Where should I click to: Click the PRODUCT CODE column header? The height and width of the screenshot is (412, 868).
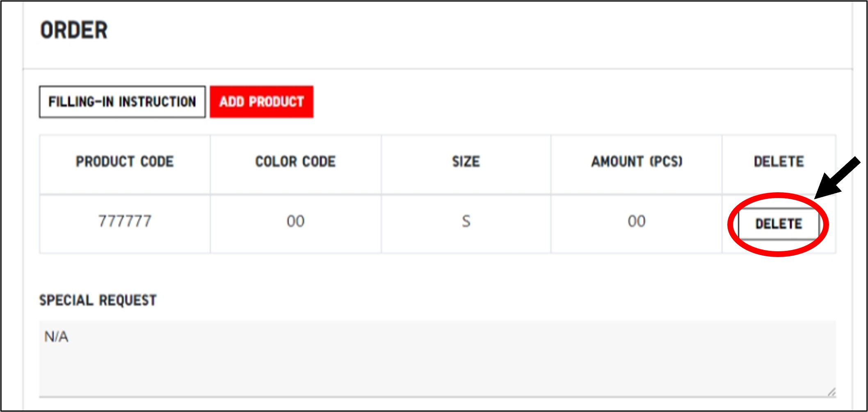pyautogui.click(x=125, y=162)
